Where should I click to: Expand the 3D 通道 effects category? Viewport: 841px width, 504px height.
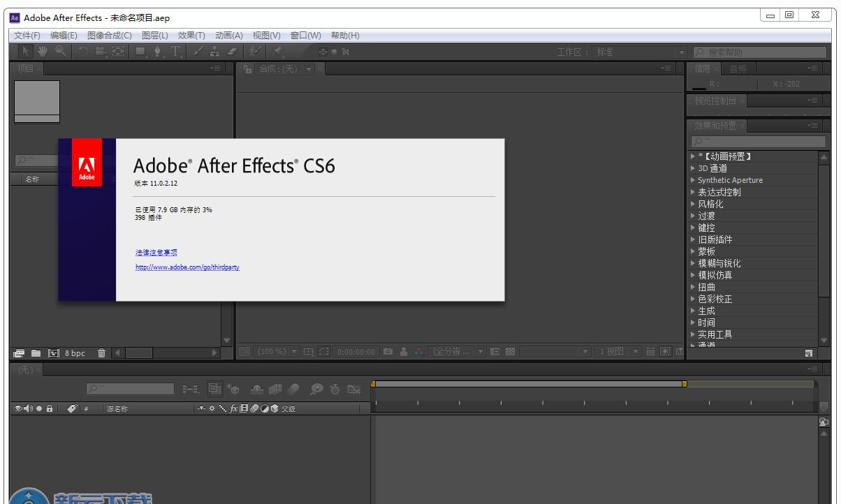693,168
